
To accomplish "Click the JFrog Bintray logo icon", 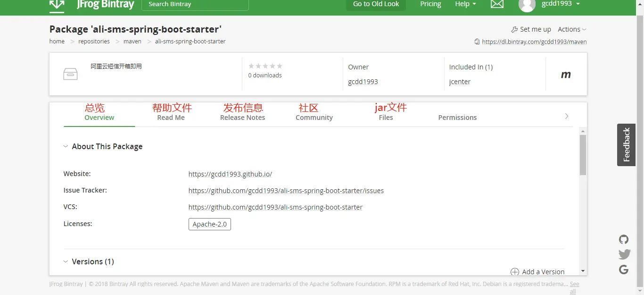I will pos(57,5).
